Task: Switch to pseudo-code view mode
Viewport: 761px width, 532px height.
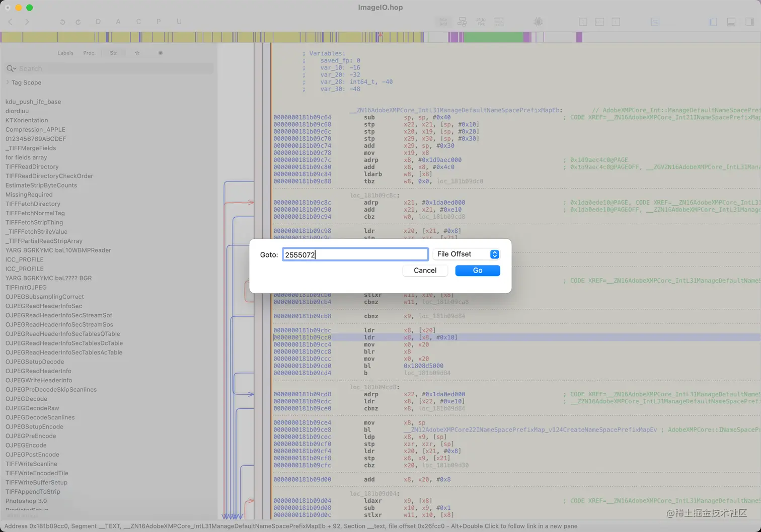Action: pyautogui.click(x=481, y=22)
